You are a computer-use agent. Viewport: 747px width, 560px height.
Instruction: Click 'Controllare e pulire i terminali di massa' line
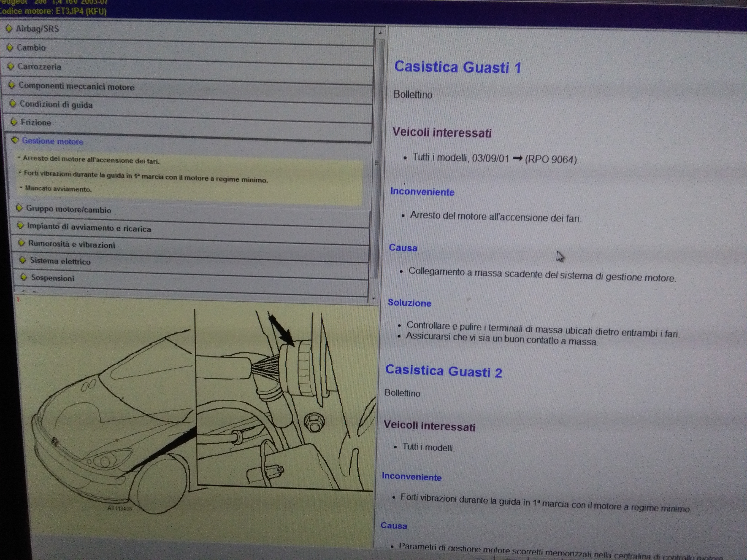point(543,329)
